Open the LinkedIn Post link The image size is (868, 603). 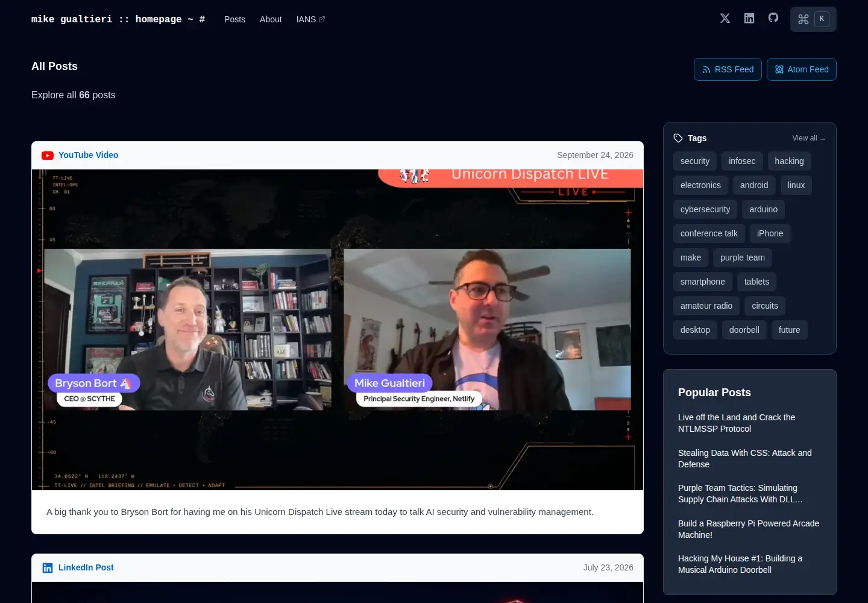tap(86, 567)
